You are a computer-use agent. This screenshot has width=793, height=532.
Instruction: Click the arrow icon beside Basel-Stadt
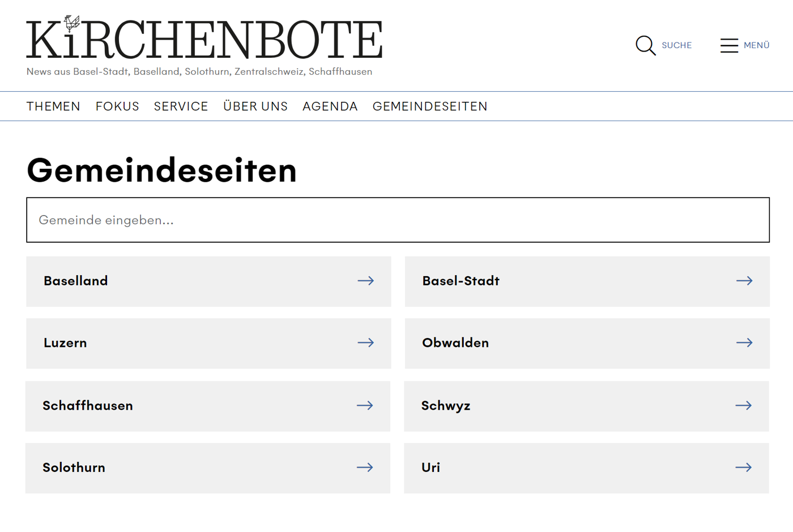744,281
